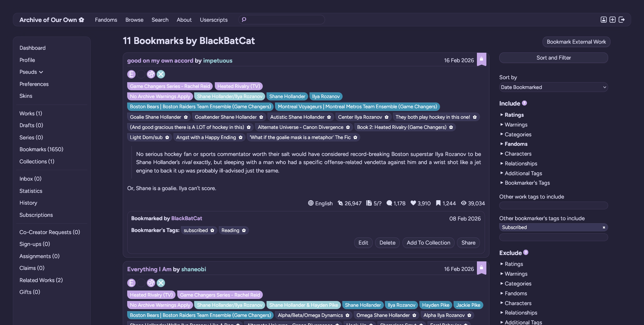Image resolution: width=644 pixels, height=325 pixels.
Task: Click the 'Other work tags to include' field
Action: (x=553, y=206)
